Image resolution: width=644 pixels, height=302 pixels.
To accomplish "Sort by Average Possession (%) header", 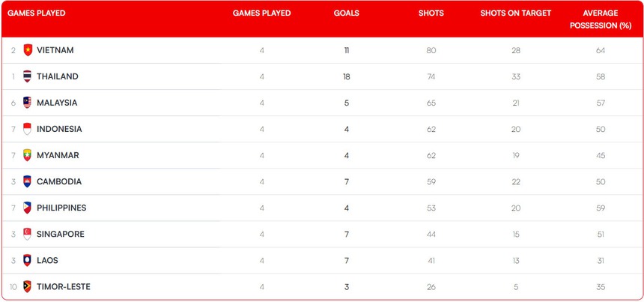I will click(600, 19).
